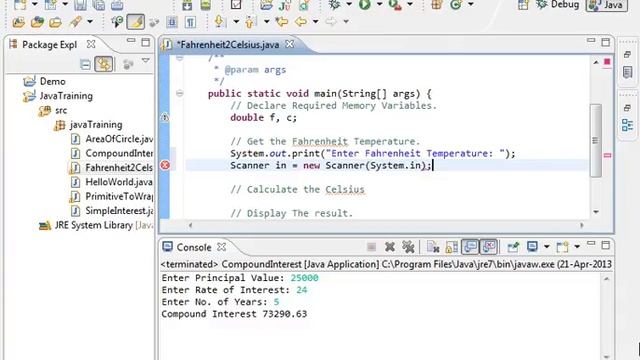
Task: Click Remove Launch X icon in Console
Action: point(389,247)
